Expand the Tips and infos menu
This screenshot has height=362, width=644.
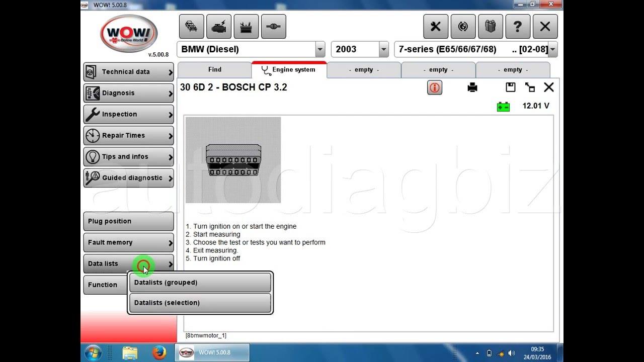click(129, 156)
